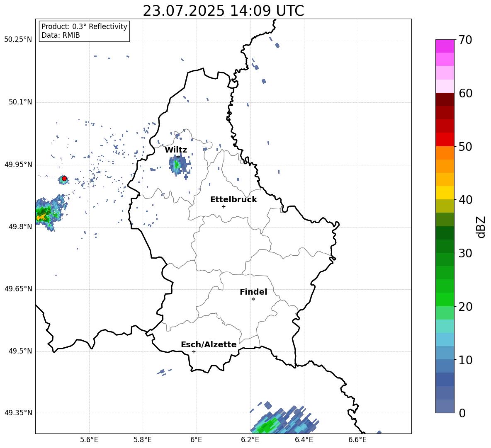Click the cross marker below Wiltz label
491x448 pixels.
click(x=178, y=157)
